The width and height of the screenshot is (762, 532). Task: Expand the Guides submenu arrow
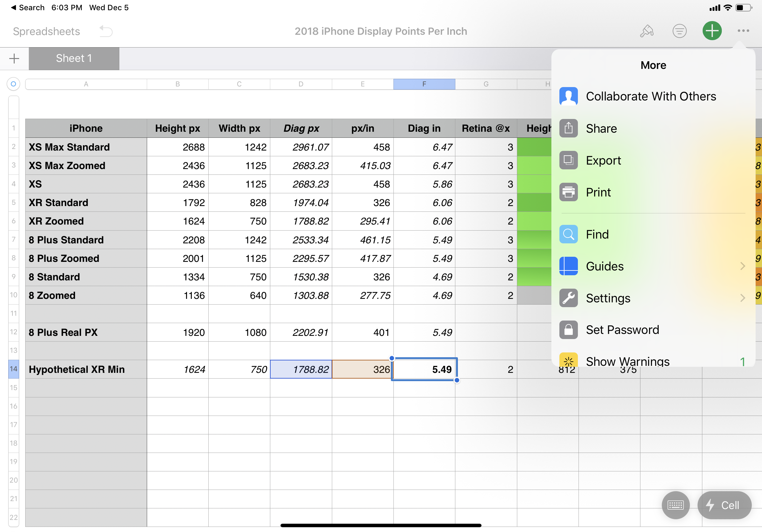(x=741, y=266)
